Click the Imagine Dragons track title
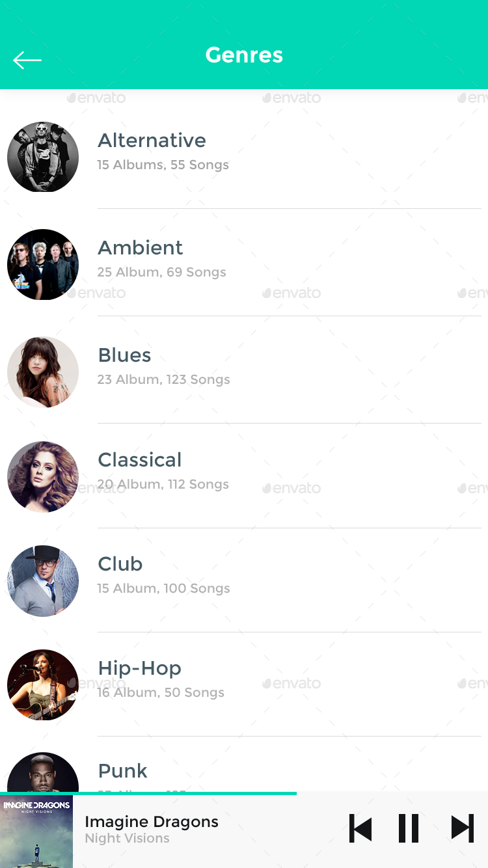This screenshot has height=868, width=488. [152, 821]
